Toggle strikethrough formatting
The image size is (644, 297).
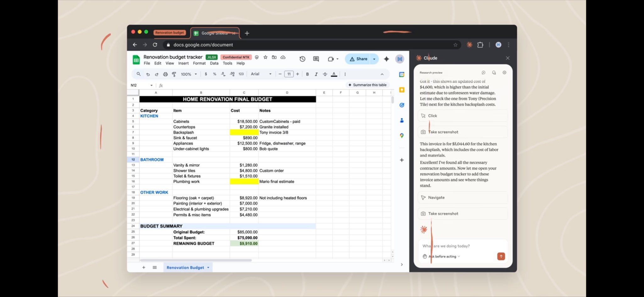(325, 74)
